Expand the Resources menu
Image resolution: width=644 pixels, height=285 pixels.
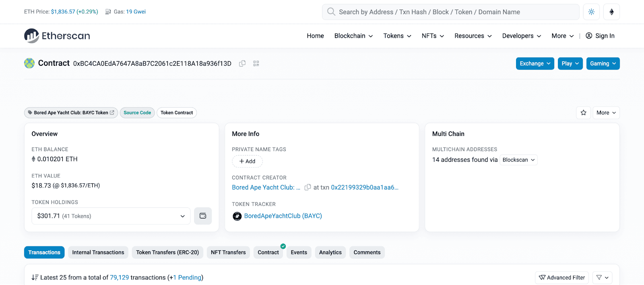[473, 36]
